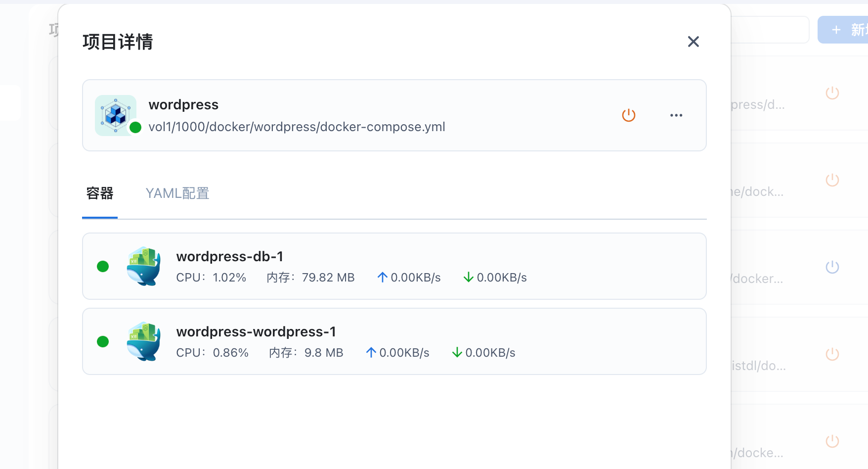868x469 pixels.
Task: Click the docker-compose.yml file path text
Action: pyautogui.click(x=297, y=127)
